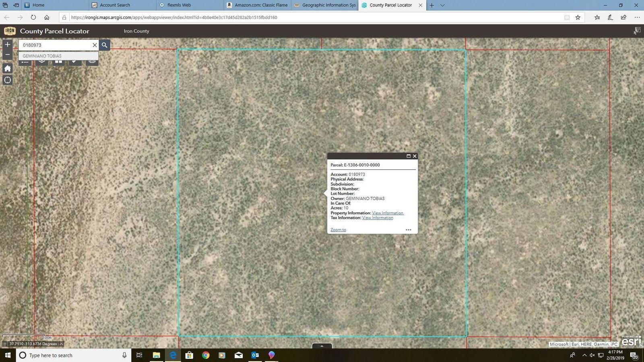Click the zoom in plus icon
The width and height of the screenshot is (644, 362).
point(7,45)
